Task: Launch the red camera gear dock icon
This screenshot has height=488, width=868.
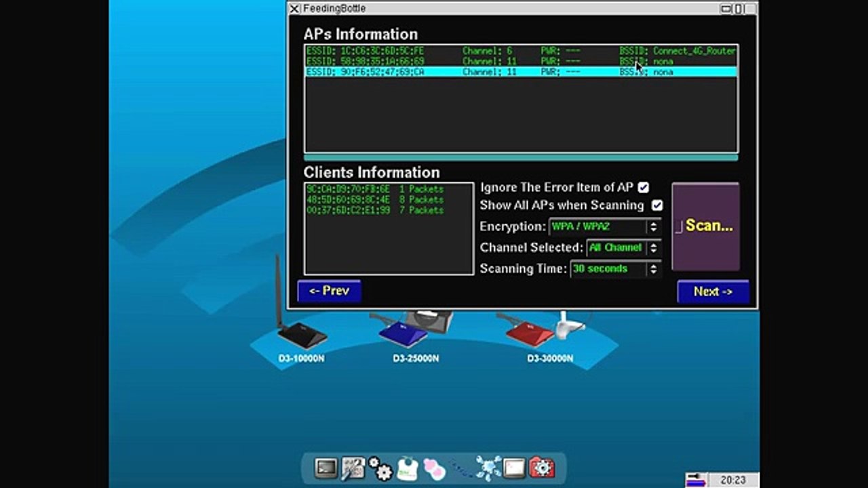Action: pyautogui.click(x=541, y=468)
